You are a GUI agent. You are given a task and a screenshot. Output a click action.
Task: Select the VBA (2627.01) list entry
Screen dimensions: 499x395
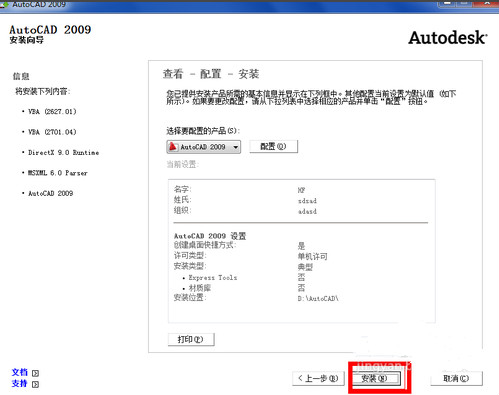[x=52, y=111]
